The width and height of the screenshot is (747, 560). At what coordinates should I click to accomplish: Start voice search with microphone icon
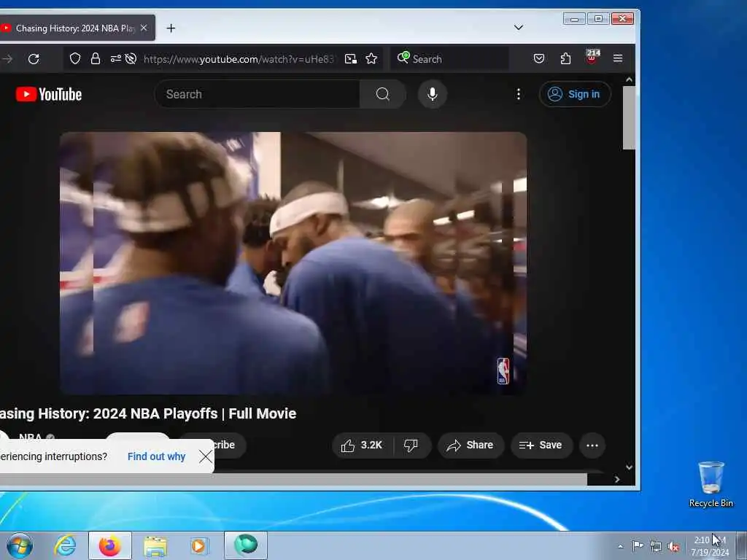432,94
